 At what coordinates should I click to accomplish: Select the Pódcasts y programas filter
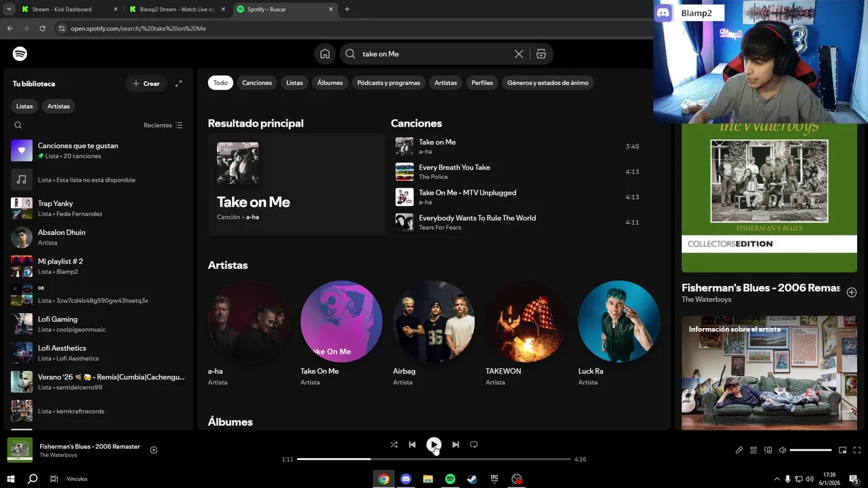point(389,83)
